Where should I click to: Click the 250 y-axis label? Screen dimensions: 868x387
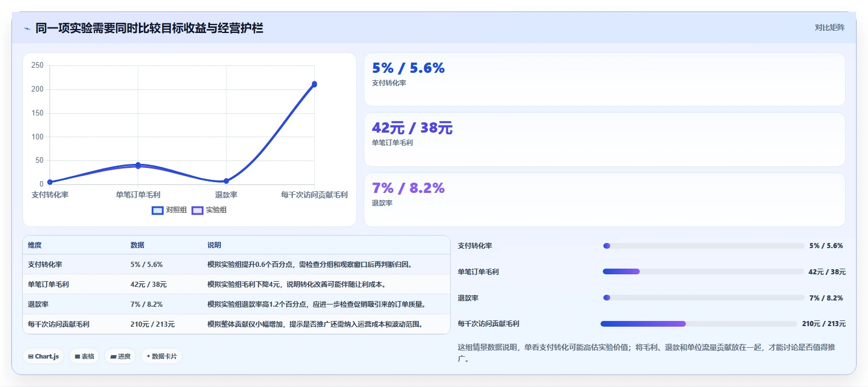[x=38, y=65]
